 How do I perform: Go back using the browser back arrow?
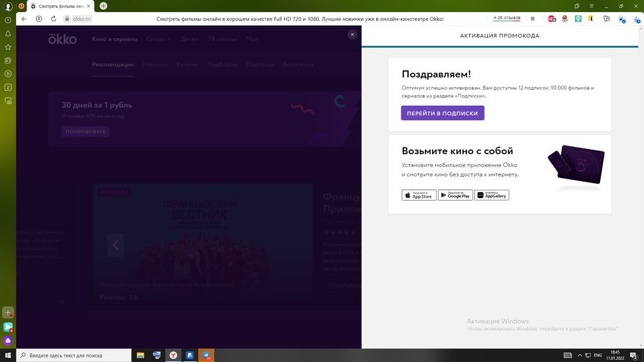(25, 19)
